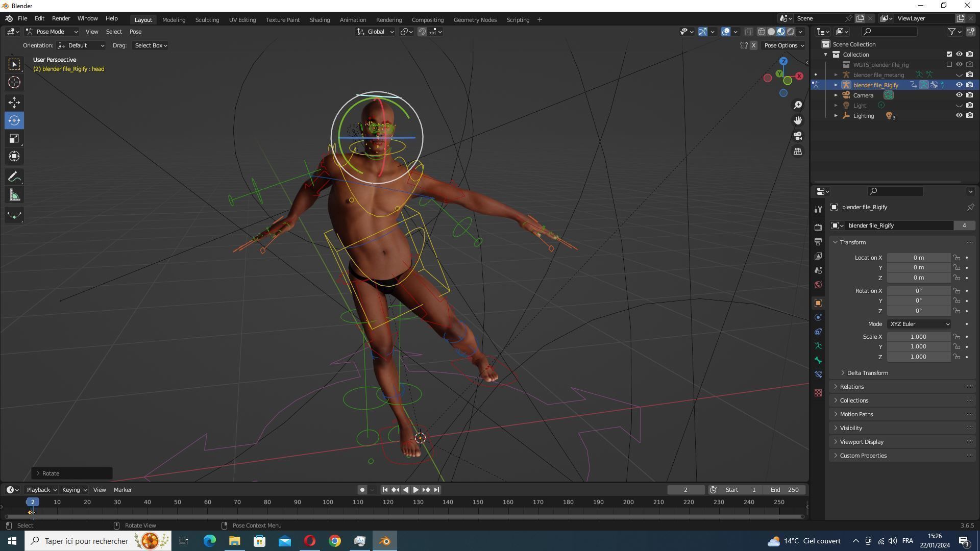This screenshot has height=551, width=980.
Task: Click the Scale X value field
Action: [x=918, y=337]
